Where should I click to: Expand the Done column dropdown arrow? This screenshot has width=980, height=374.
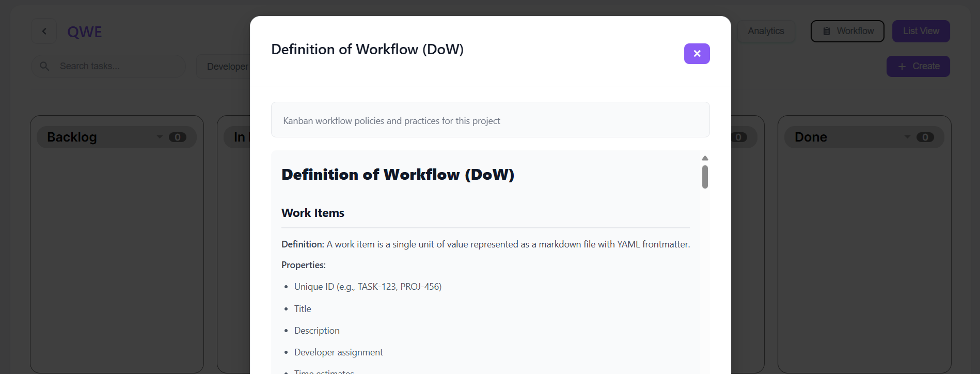(x=907, y=137)
